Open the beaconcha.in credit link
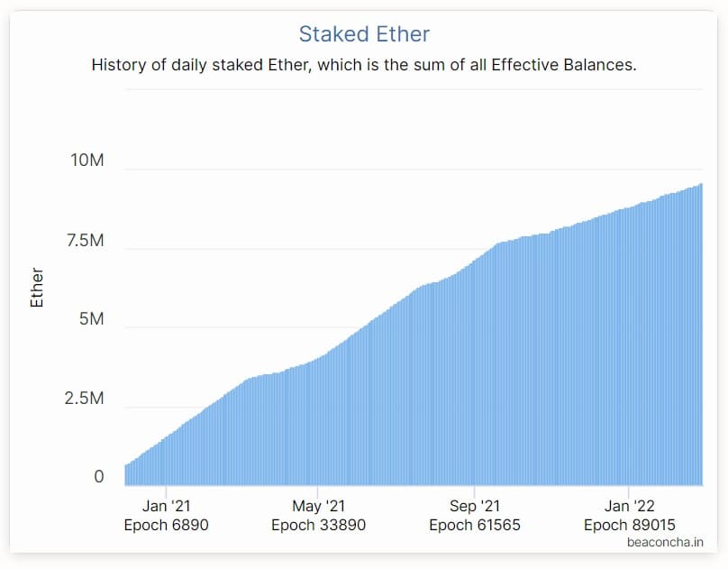This screenshot has height=569, width=728. coord(665,542)
